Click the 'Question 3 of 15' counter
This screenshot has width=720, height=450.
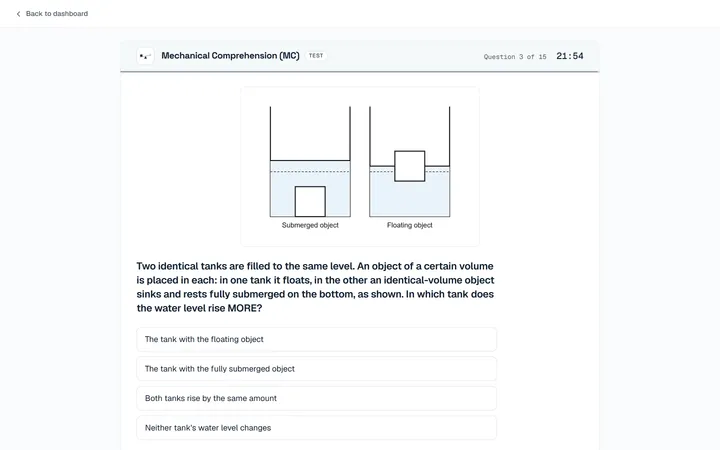[x=515, y=56]
